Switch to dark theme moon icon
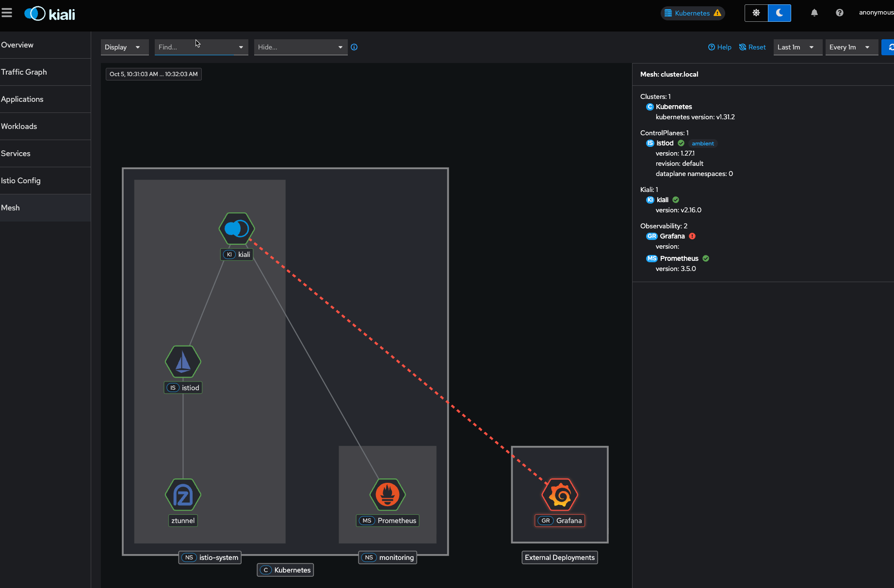The height and width of the screenshot is (588, 894). pos(780,13)
